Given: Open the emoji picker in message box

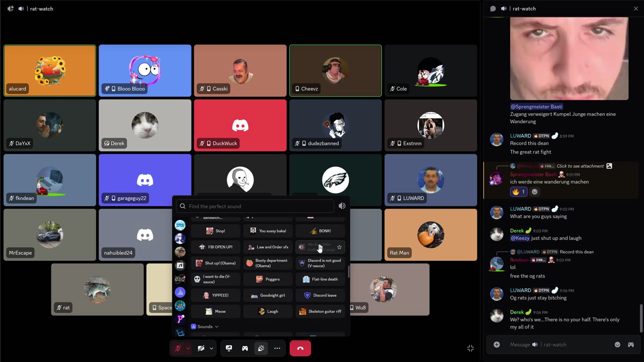Looking at the screenshot, I should (x=617, y=344).
